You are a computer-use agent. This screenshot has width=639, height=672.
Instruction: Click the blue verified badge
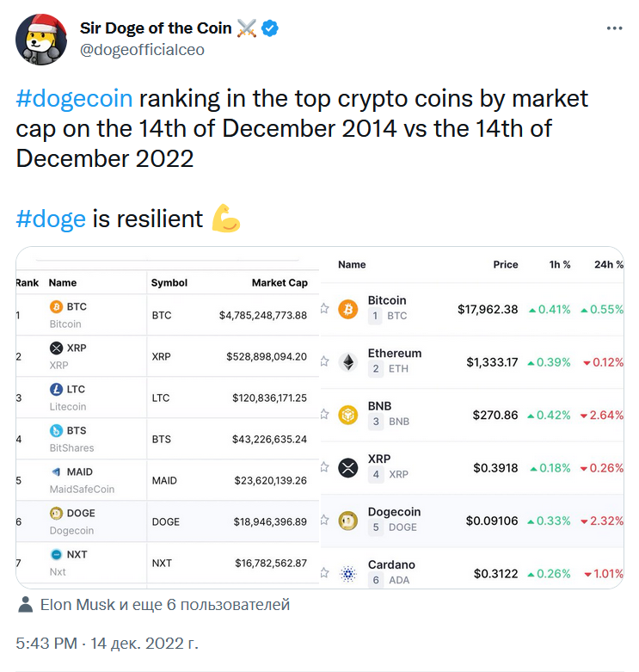pos(270,28)
